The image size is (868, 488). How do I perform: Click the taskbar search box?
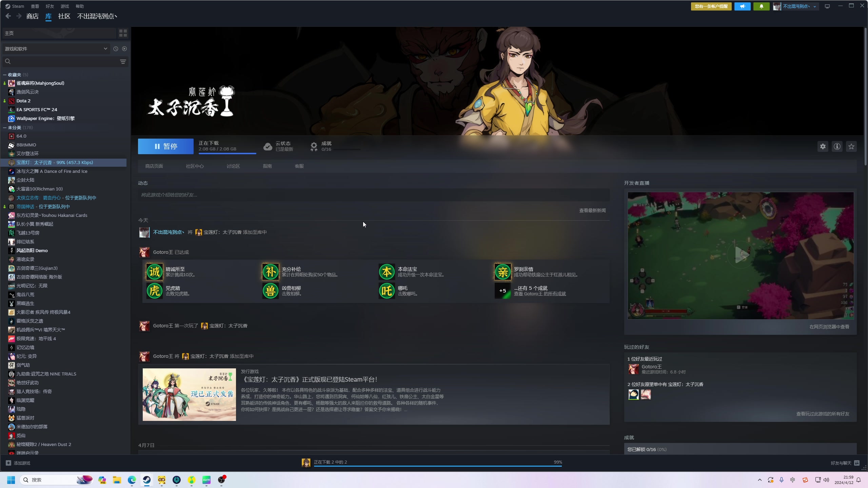(x=56, y=480)
